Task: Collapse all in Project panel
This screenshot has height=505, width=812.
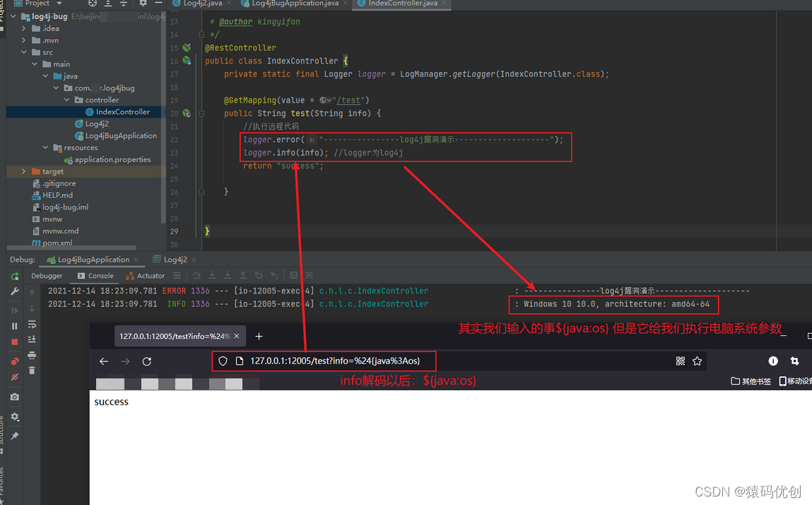Action: [x=124, y=3]
